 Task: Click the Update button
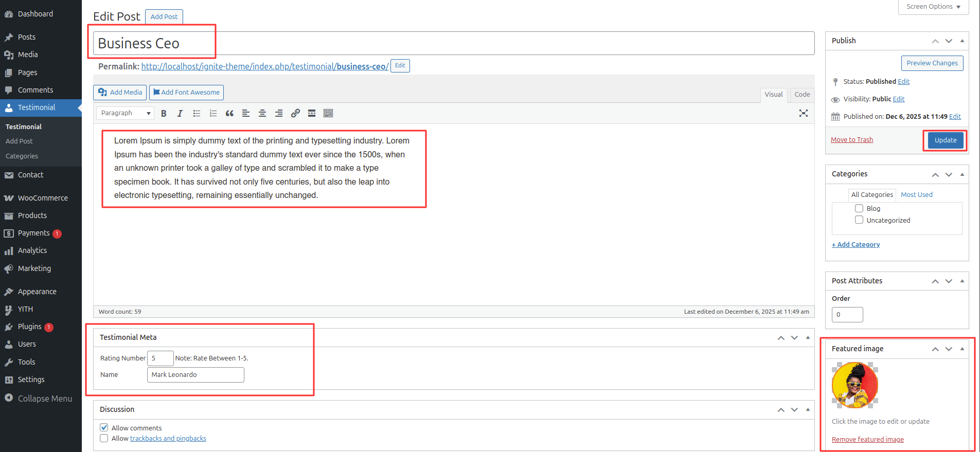pyautogui.click(x=945, y=140)
